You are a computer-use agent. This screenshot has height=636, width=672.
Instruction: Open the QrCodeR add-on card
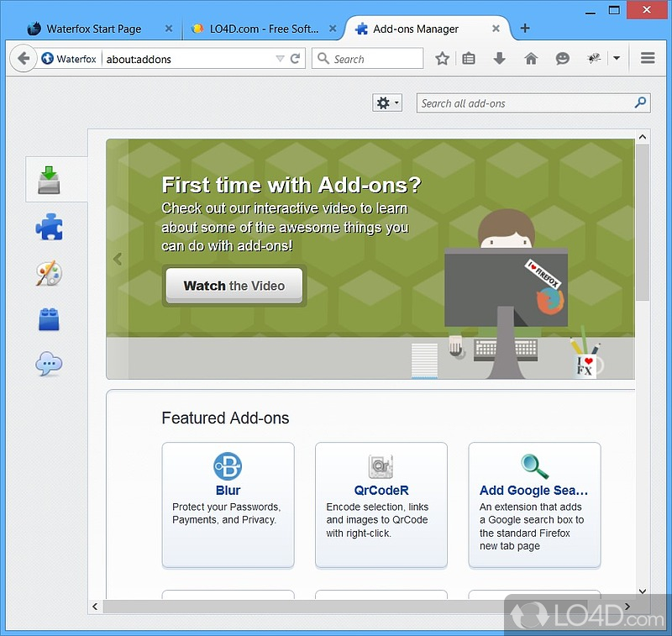pos(381,505)
